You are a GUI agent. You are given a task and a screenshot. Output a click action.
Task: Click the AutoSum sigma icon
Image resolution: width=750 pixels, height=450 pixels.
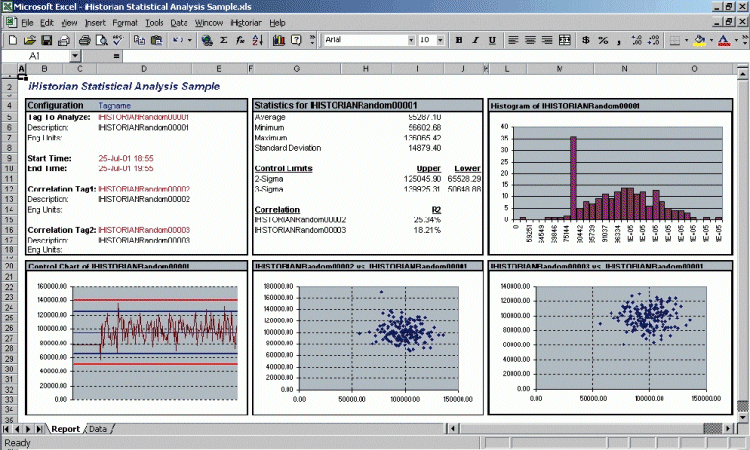click(x=223, y=40)
